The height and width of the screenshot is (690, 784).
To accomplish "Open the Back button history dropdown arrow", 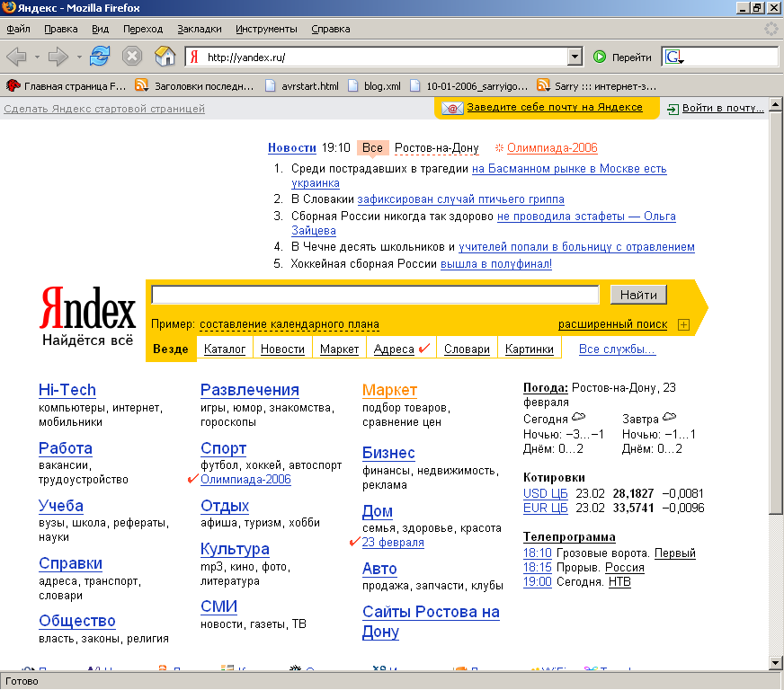I will pos(37,57).
